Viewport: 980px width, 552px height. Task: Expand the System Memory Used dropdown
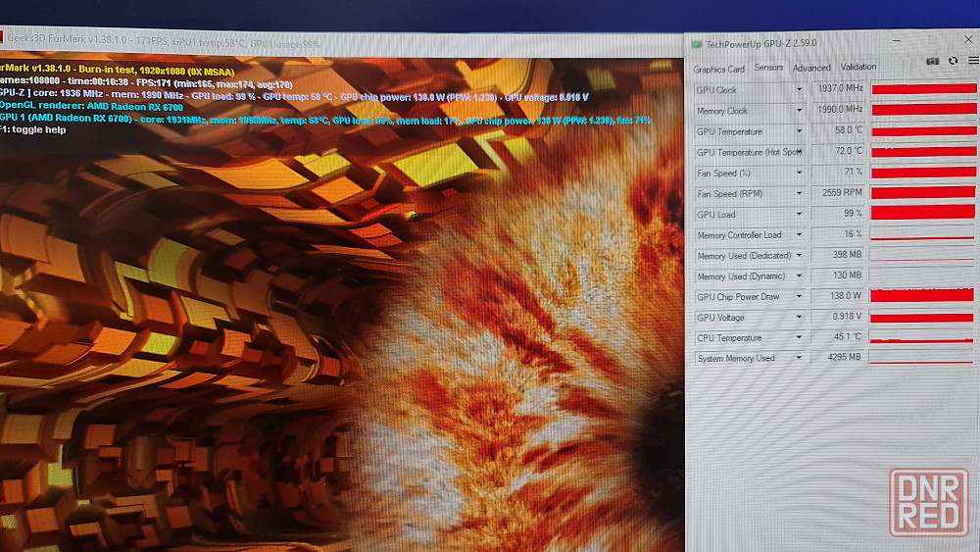[x=799, y=358]
